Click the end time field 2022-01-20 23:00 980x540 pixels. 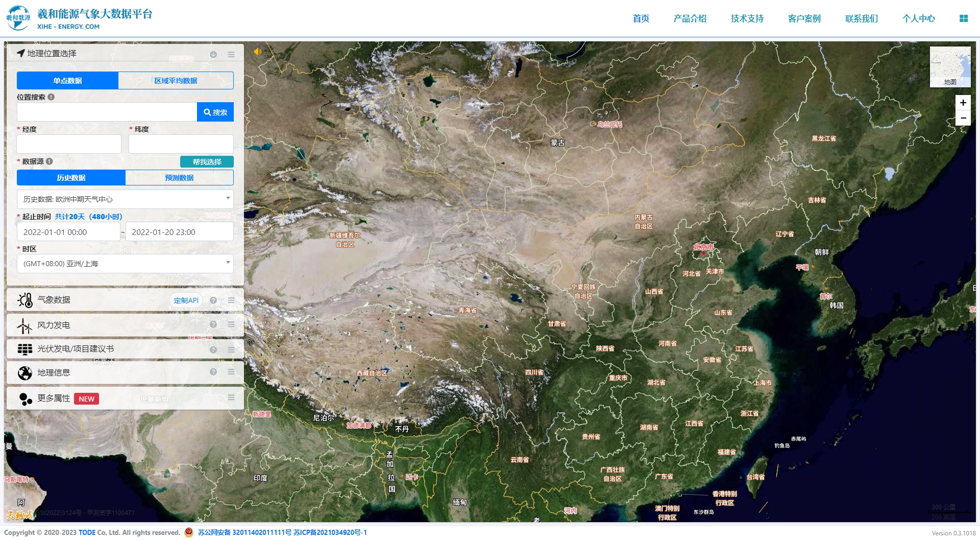(x=180, y=232)
